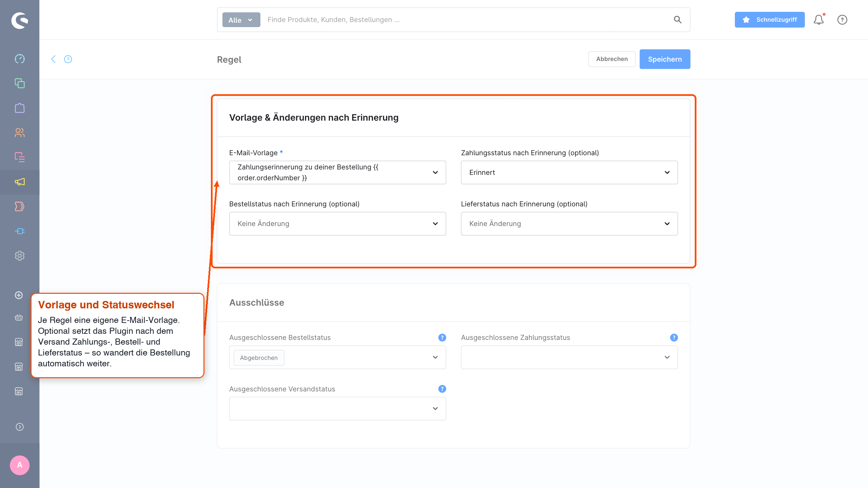Open the Catalogues icon in sidebar

click(x=20, y=83)
